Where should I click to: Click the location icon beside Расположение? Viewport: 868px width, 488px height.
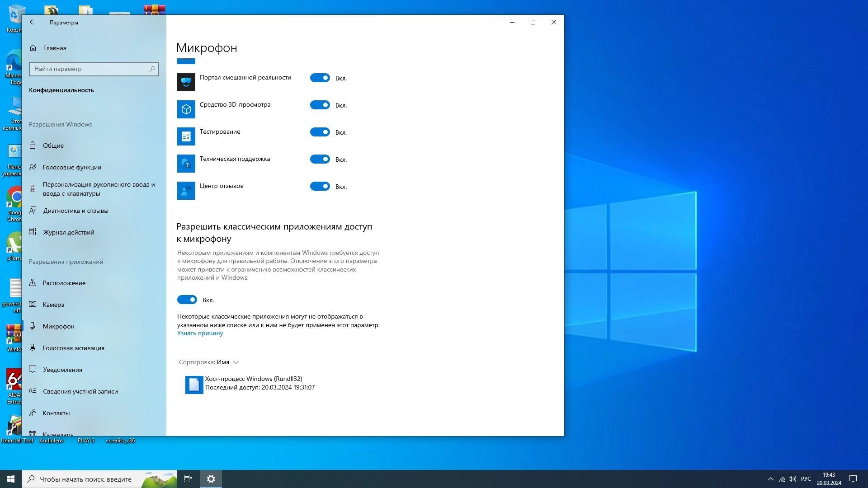[x=33, y=282]
